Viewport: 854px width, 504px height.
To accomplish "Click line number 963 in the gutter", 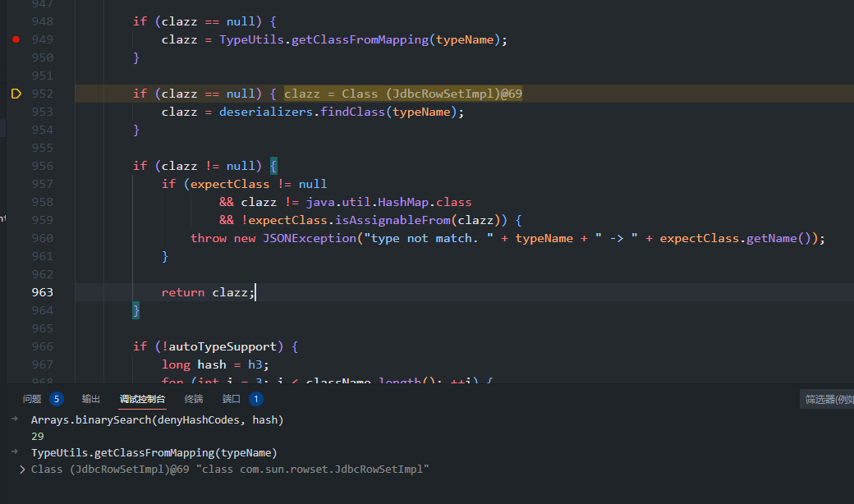I will tap(43, 292).
